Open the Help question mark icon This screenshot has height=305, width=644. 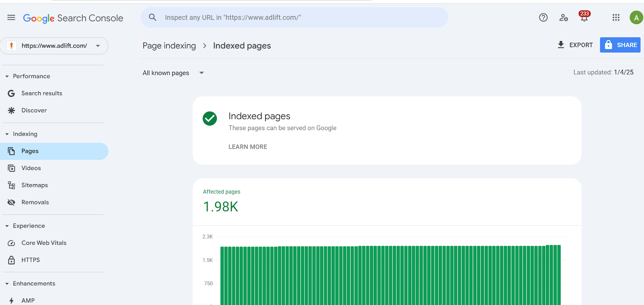pos(543,17)
